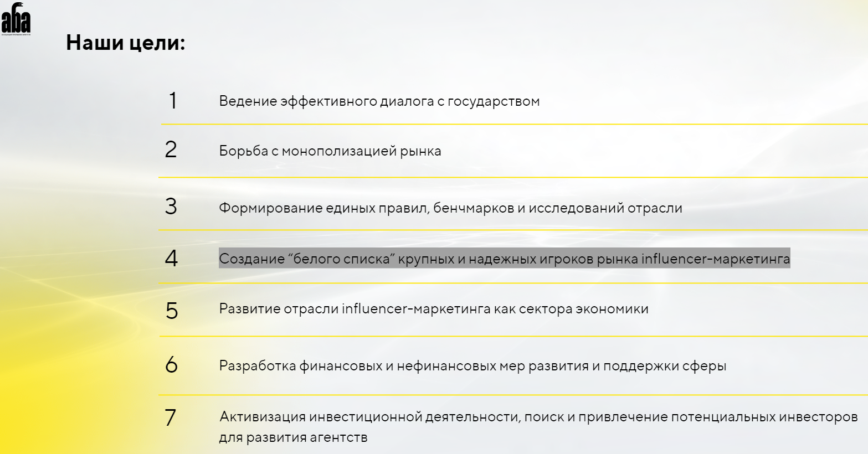Click the number 2 list marker

point(171,149)
